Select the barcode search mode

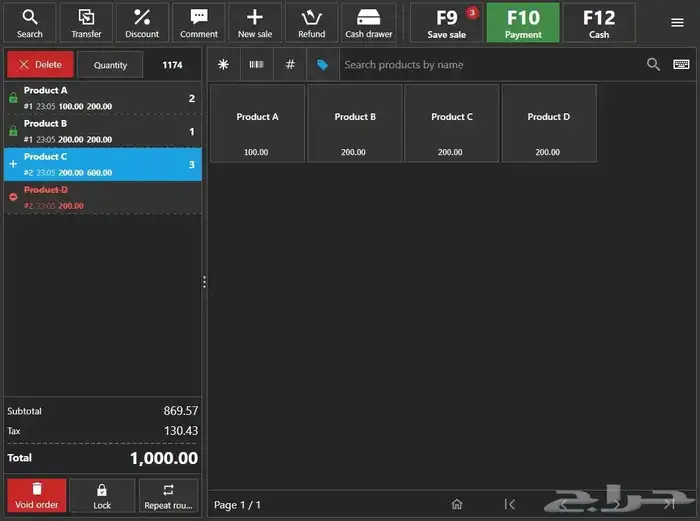tap(257, 64)
